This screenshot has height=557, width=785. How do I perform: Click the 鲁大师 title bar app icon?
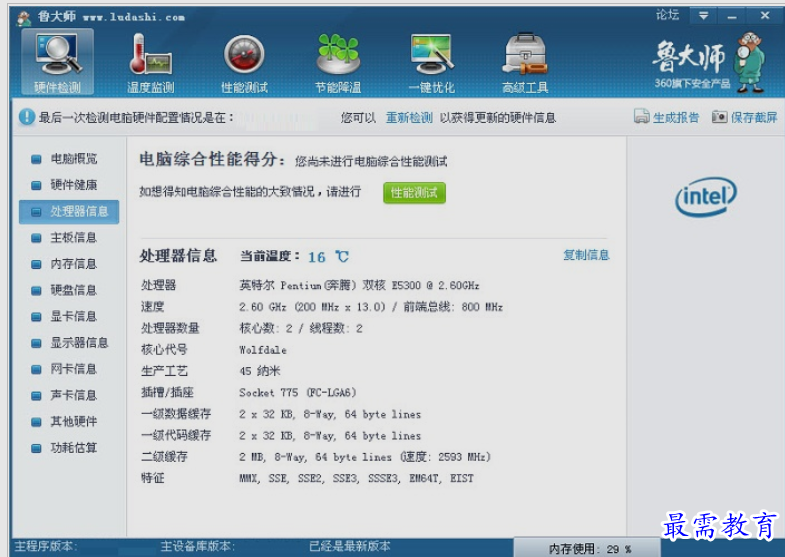[24, 18]
